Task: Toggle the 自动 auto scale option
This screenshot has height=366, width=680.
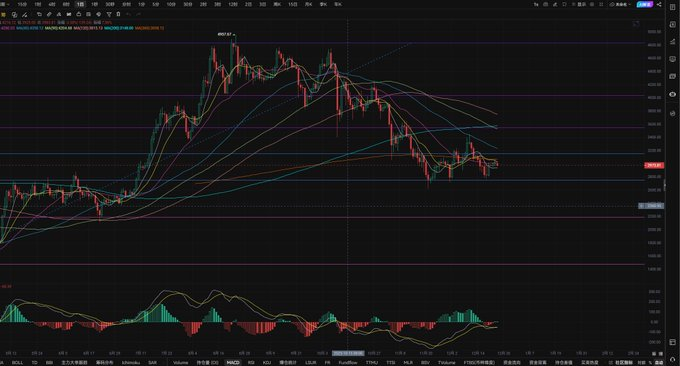Action: [659, 363]
